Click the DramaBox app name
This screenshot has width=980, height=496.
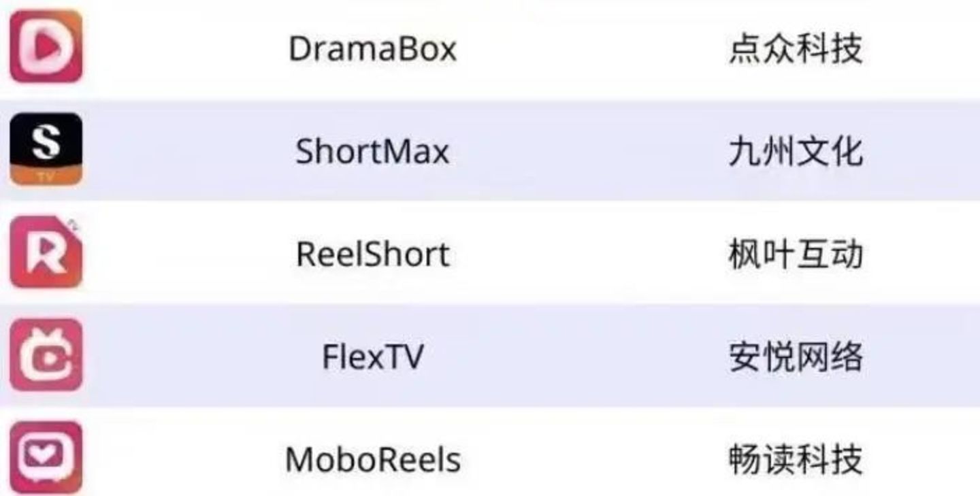tap(372, 49)
